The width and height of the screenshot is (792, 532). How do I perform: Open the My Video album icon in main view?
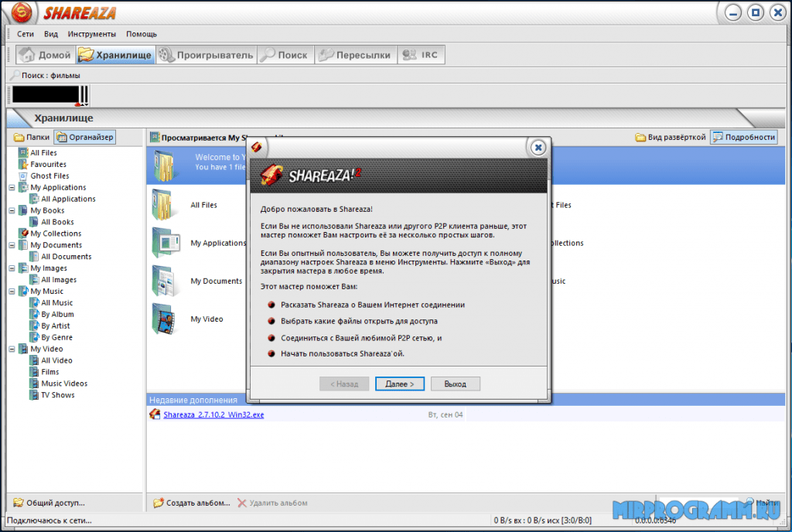(x=164, y=319)
